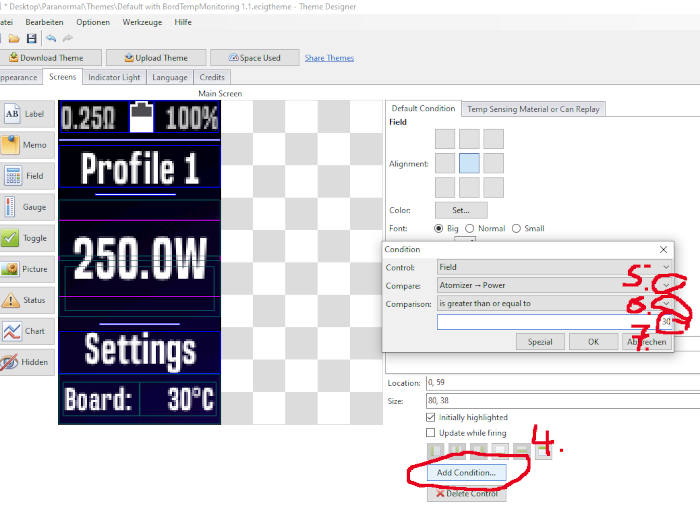Select the Memo control tool
Image resolution: width=700 pixels, height=516 pixels.
tap(26, 145)
